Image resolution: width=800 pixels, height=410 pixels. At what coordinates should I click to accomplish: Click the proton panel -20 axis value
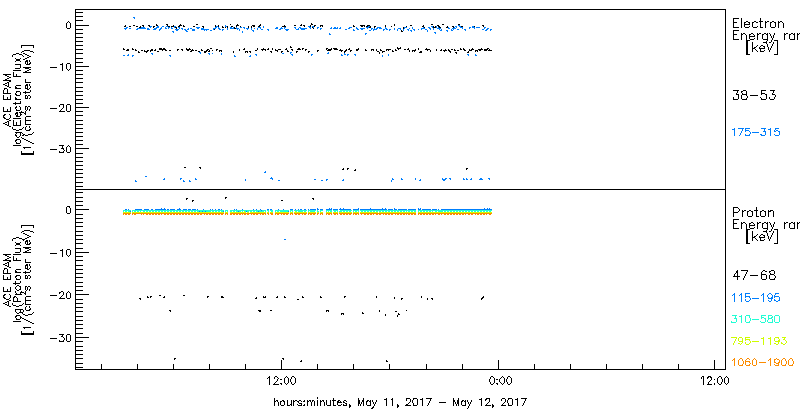pos(60,295)
